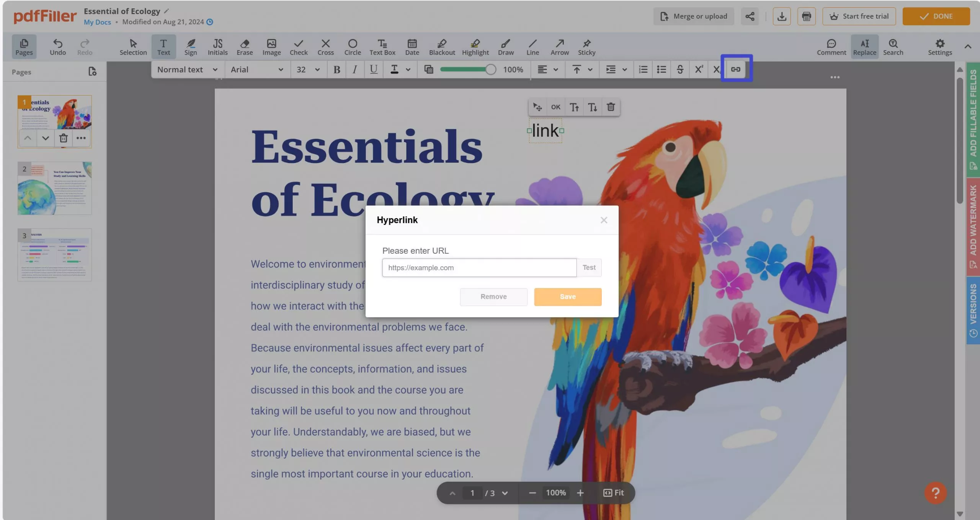980x520 pixels.
Task: Click the Blackout tool
Action: tap(441, 46)
